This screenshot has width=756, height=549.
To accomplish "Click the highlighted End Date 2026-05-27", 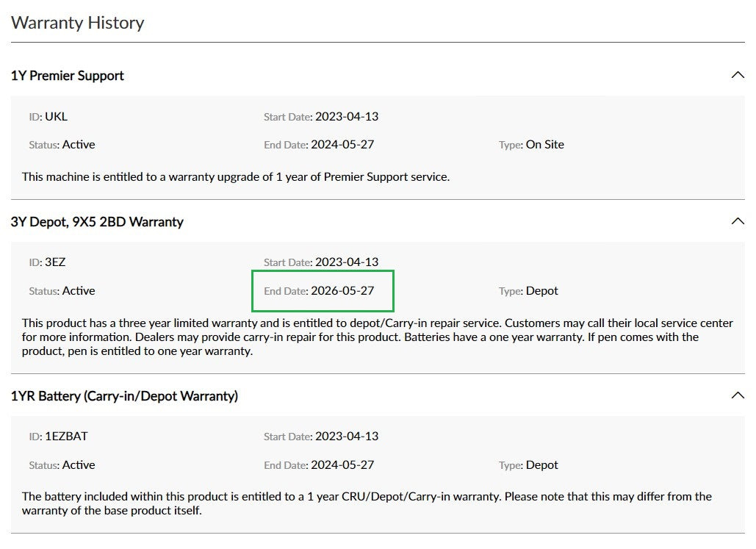I will coord(342,291).
